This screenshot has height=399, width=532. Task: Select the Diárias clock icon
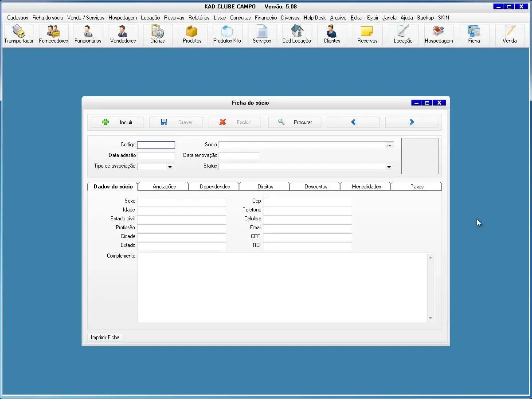157,35
